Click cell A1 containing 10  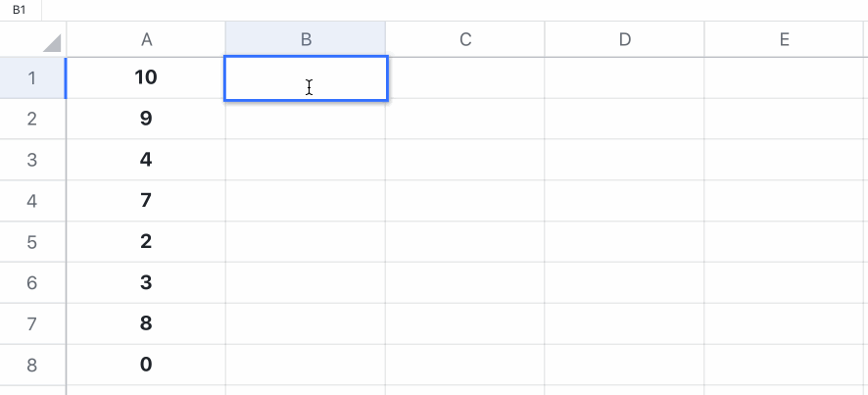click(146, 77)
